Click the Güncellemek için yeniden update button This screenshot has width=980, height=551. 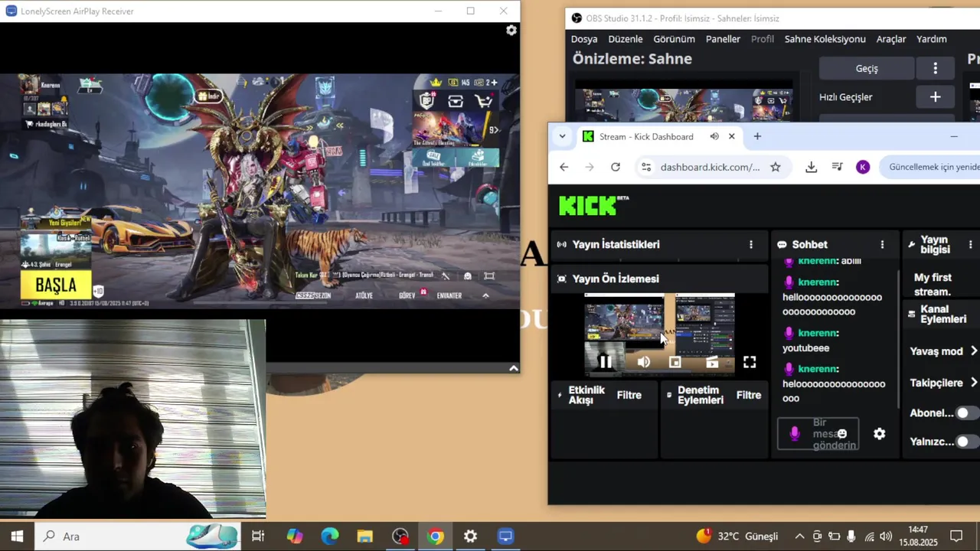[x=931, y=167]
